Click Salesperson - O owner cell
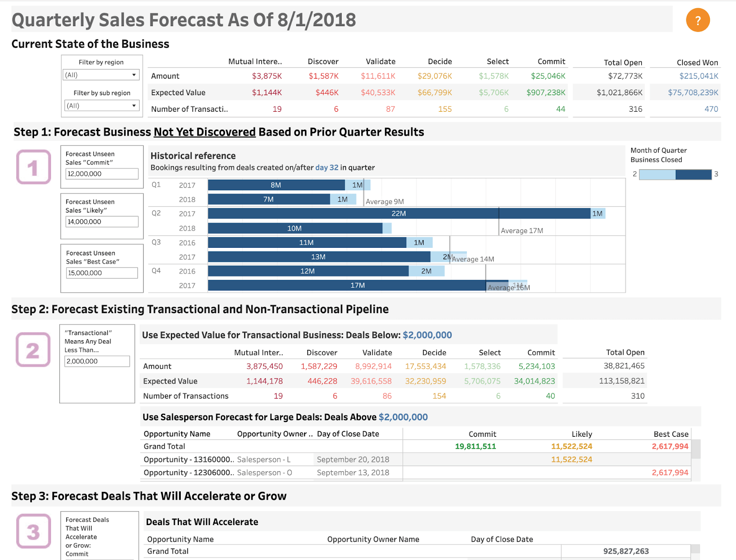736x560 pixels. pyautogui.click(x=264, y=472)
